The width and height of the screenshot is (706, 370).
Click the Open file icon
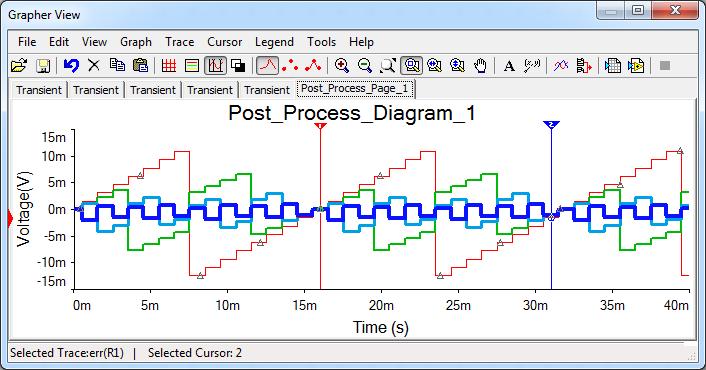pos(18,66)
